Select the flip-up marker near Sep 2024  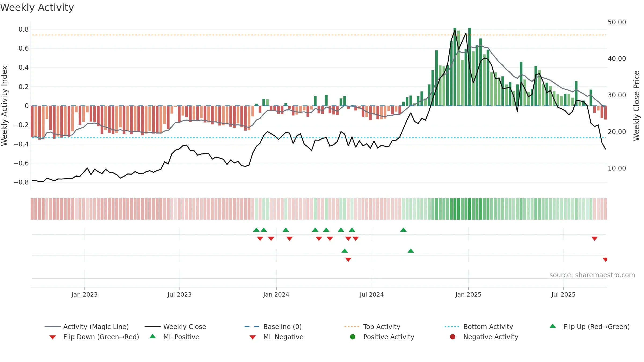coord(403,230)
